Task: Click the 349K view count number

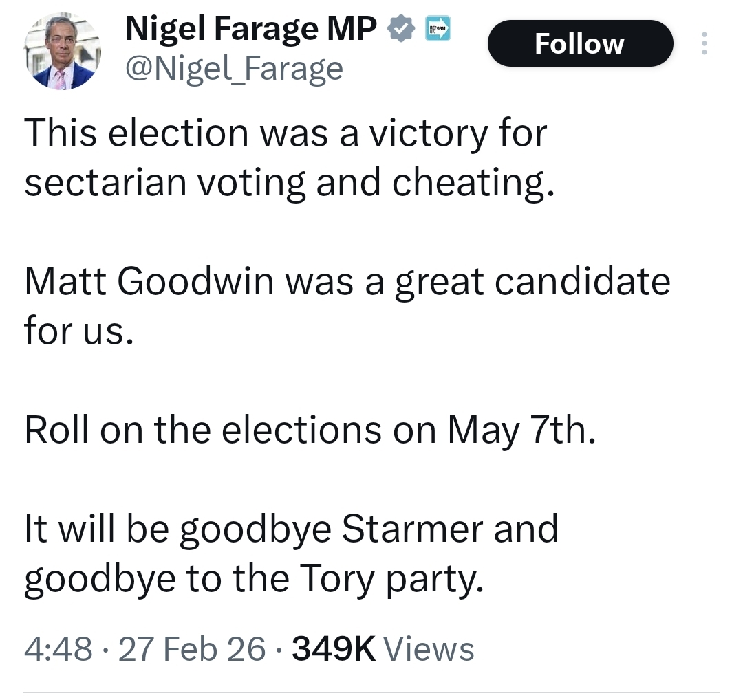Action: [x=334, y=648]
